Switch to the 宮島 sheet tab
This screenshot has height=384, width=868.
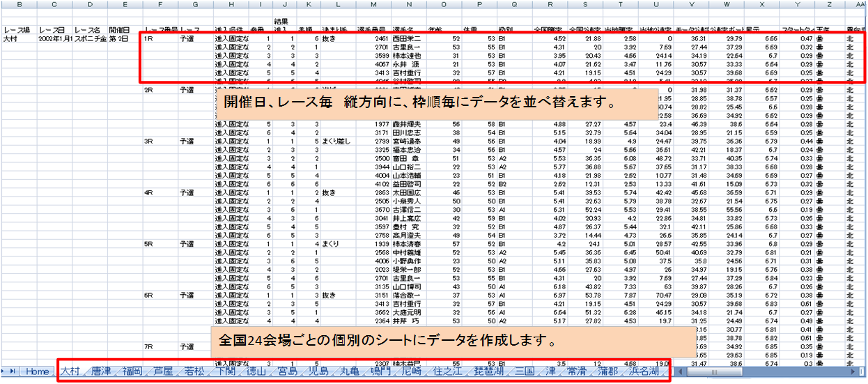[288, 371]
